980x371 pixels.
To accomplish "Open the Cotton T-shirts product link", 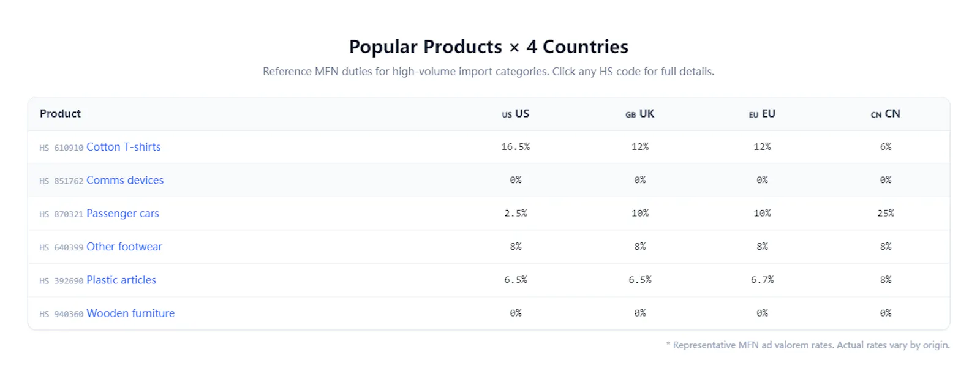I will click(123, 147).
